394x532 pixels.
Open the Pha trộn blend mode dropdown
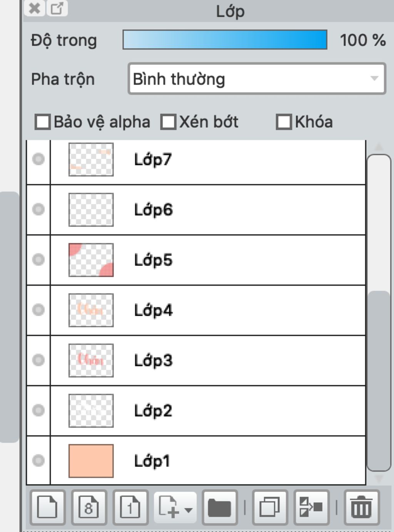[257, 79]
